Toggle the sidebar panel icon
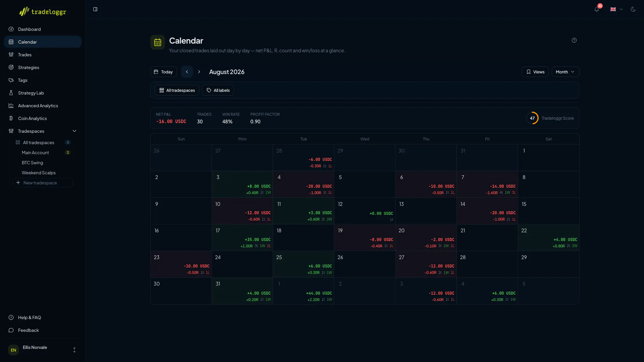644x362 pixels. click(x=95, y=9)
